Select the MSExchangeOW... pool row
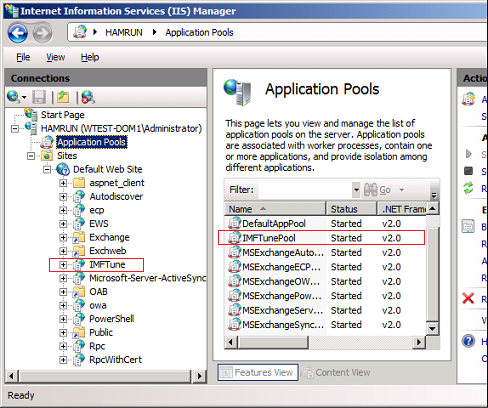Viewport: 488px width, 408px height. [326, 281]
